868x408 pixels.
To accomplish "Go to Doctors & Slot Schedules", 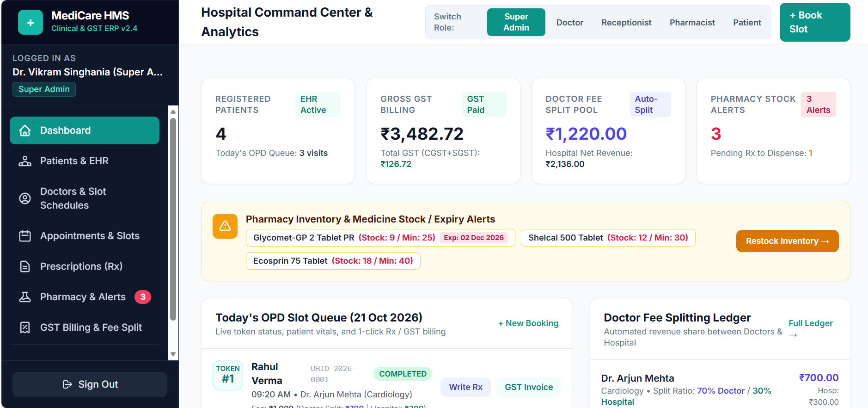I will click(x=85, y=198).
